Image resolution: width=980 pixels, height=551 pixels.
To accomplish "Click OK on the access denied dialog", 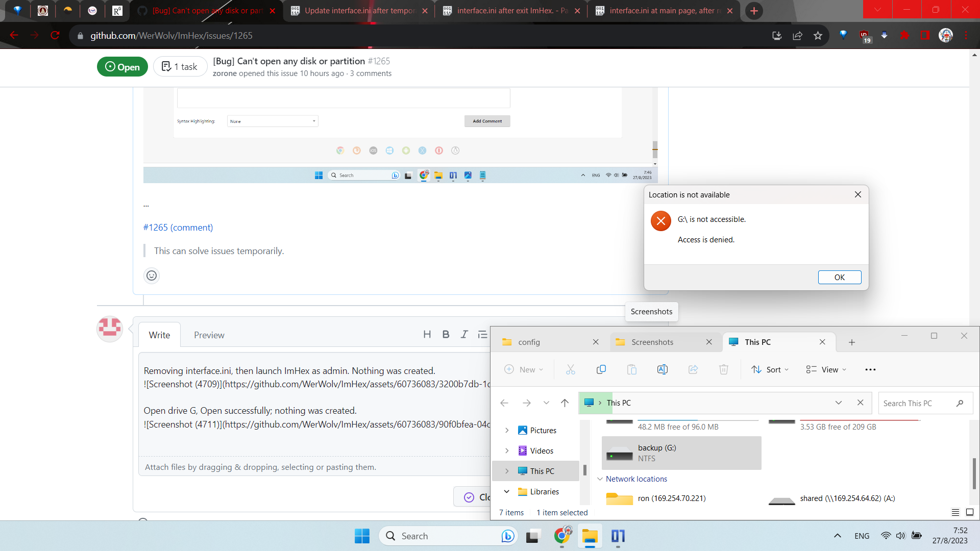I will click(x=840, y=277).
